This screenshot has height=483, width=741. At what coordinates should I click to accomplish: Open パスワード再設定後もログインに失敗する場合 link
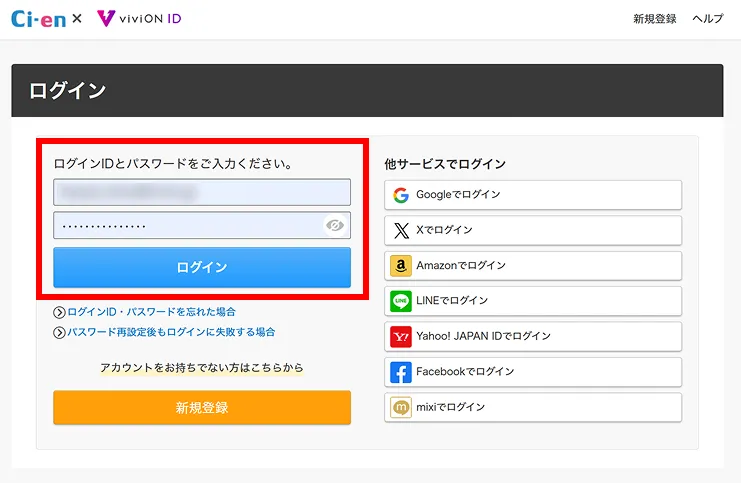tap(171, 332)
